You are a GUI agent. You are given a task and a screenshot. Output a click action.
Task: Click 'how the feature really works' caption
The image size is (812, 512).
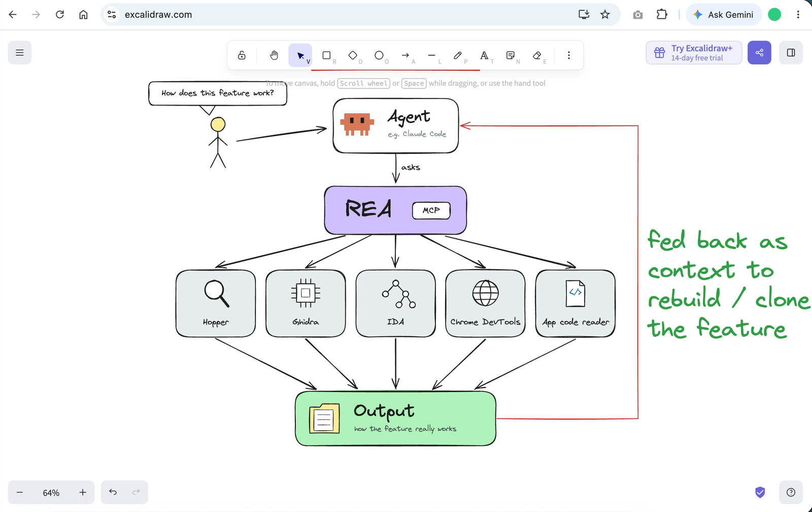click(405, 429)
